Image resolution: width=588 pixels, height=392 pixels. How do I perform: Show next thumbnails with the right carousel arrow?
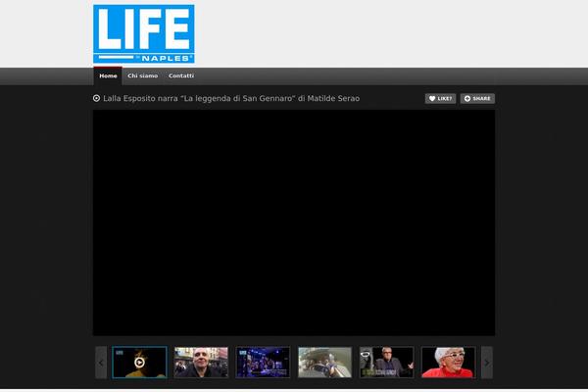487,363
